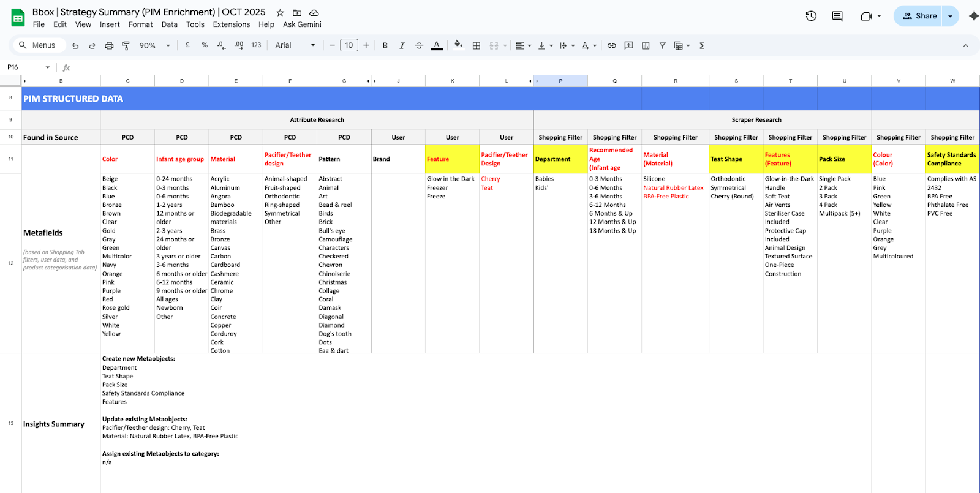Open version history clock icon
This screenshot has height=493, width=980.
click(x=811, y=16)
